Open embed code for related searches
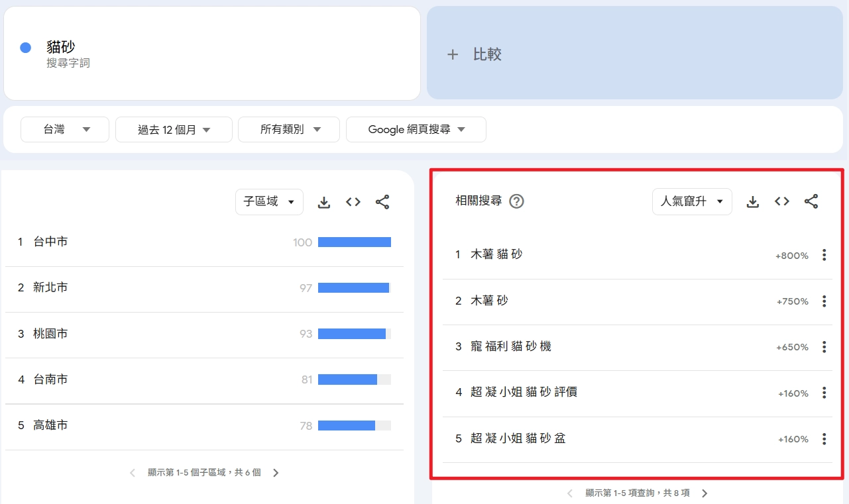This screenshot has height=504, width=849. [x=781, y=201]
